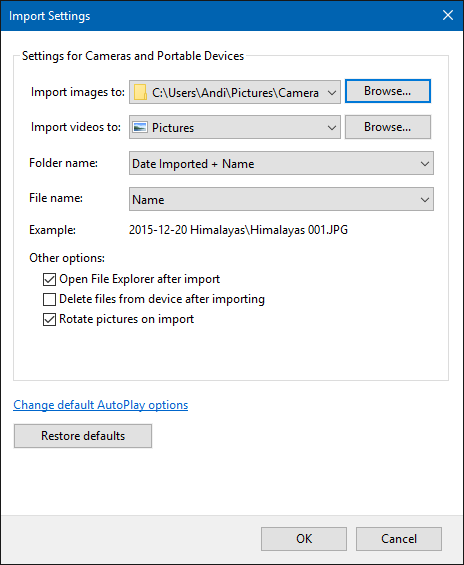Image resolution: width=464 pixels, height=565 pixels.
Task: Open Change default AutoPlay options link
Action: [101, 405]
